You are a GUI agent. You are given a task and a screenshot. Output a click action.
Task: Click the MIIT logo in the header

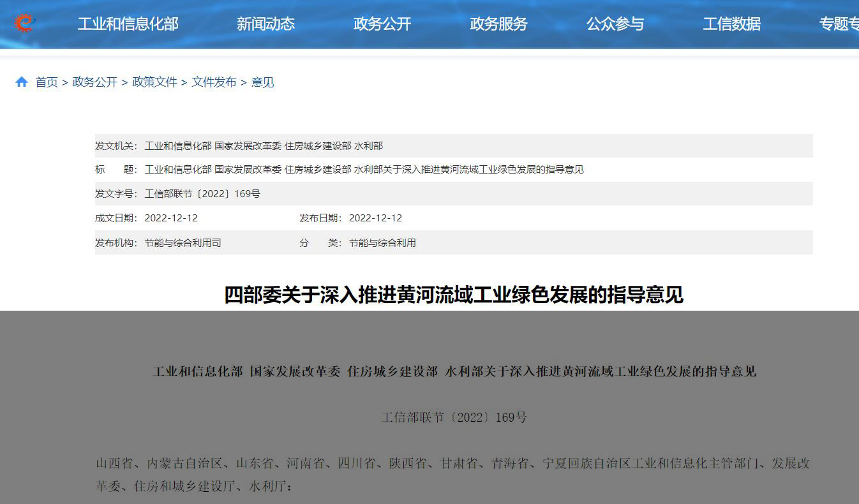click(x=24, y=24)
